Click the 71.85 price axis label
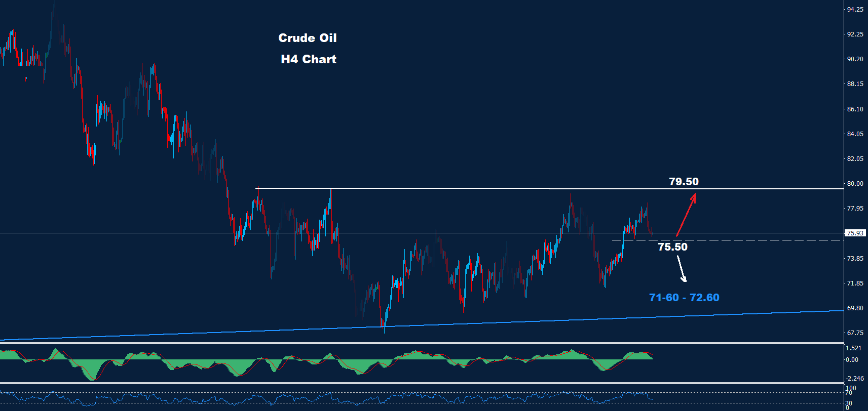 (x=855, y=283)
